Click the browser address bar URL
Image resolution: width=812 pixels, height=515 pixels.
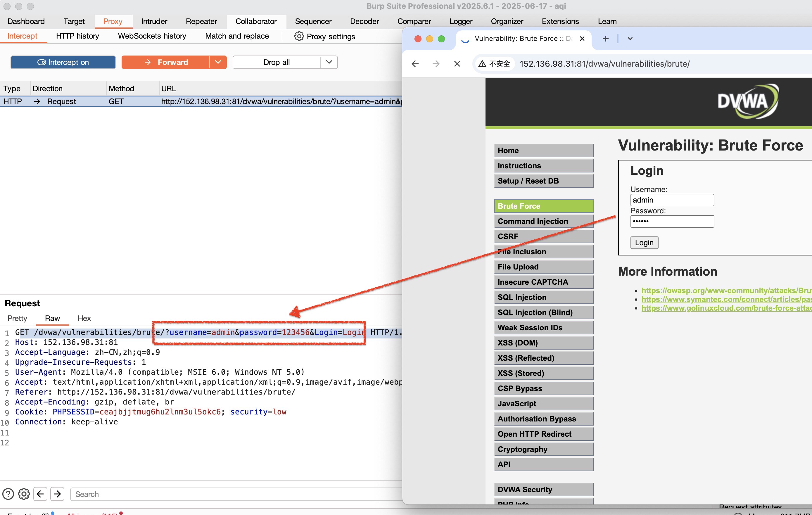click(x=604, y=64)
